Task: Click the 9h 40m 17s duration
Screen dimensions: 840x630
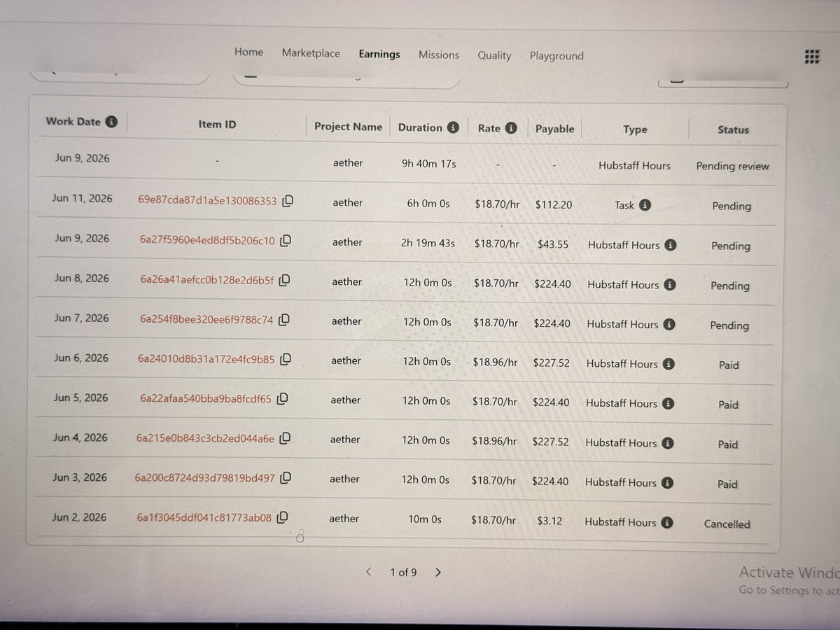Action: [428, 163]
